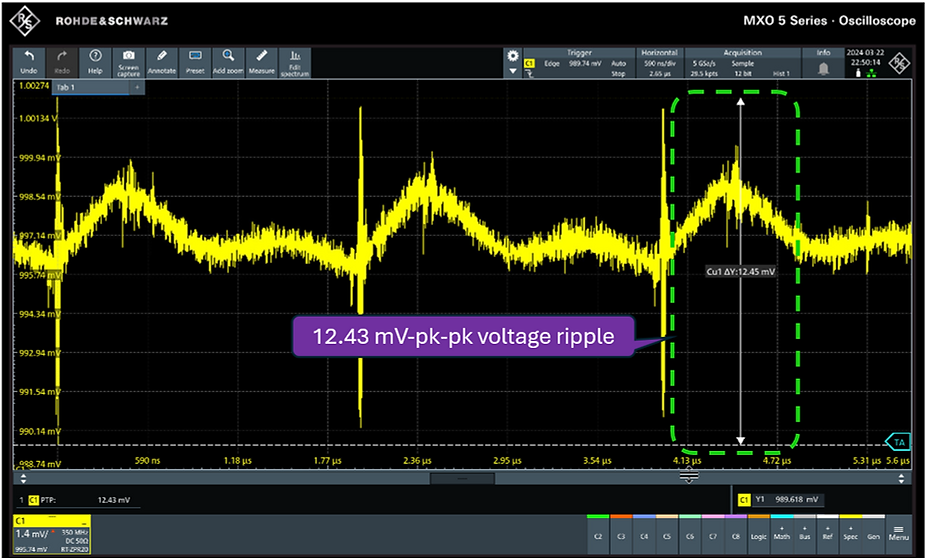
Task: Open the Preset toolbar icon
Action: tap(195, 63)
